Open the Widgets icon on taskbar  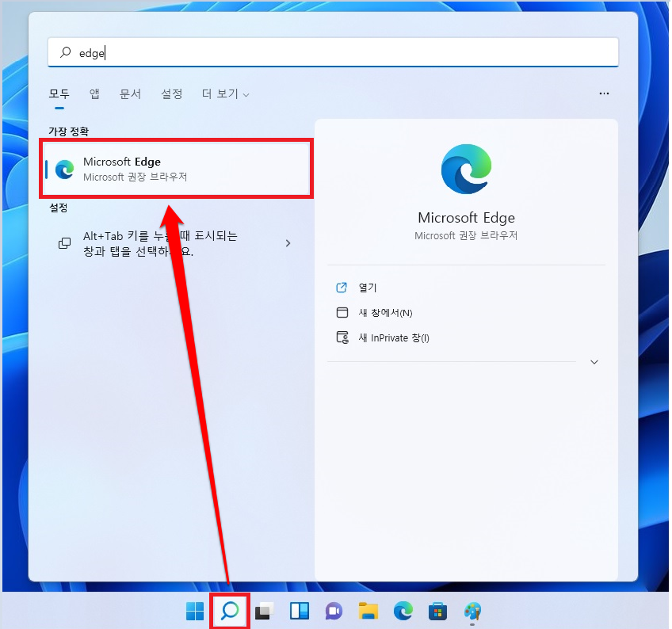(x=299, y=611)
